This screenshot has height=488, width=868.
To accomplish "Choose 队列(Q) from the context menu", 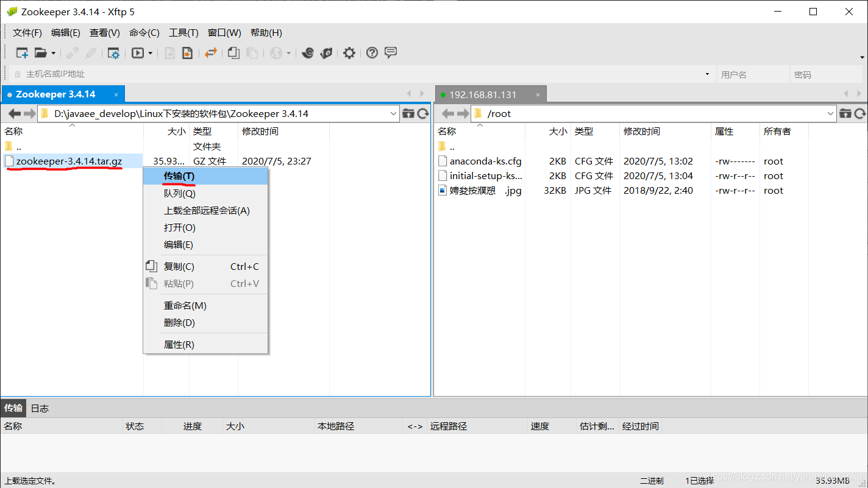I will [205, 193].
